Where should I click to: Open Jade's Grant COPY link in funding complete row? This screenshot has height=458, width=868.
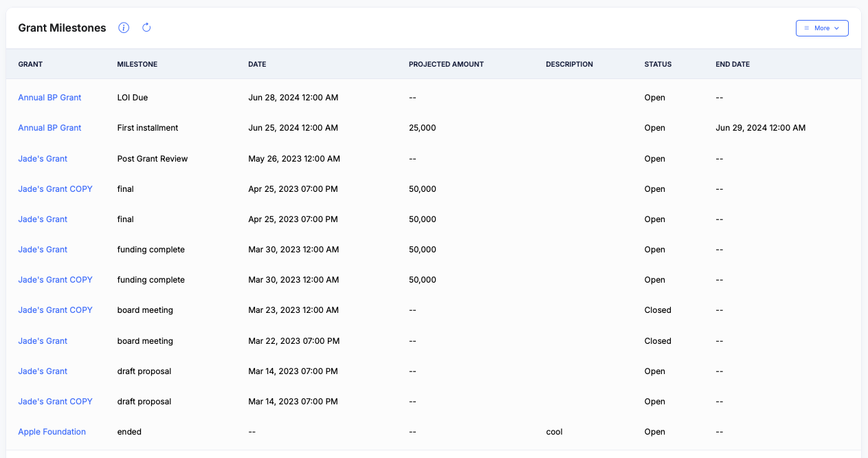click(x=55, y=280)
